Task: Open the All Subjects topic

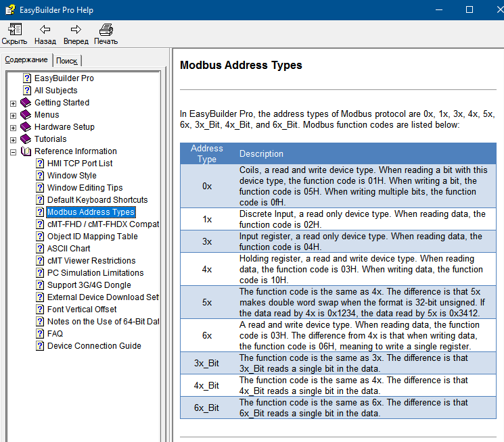Action: [56, 91]
